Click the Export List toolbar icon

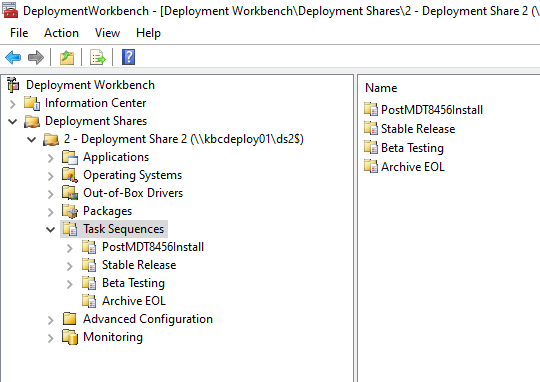click(x=97, y=57)
